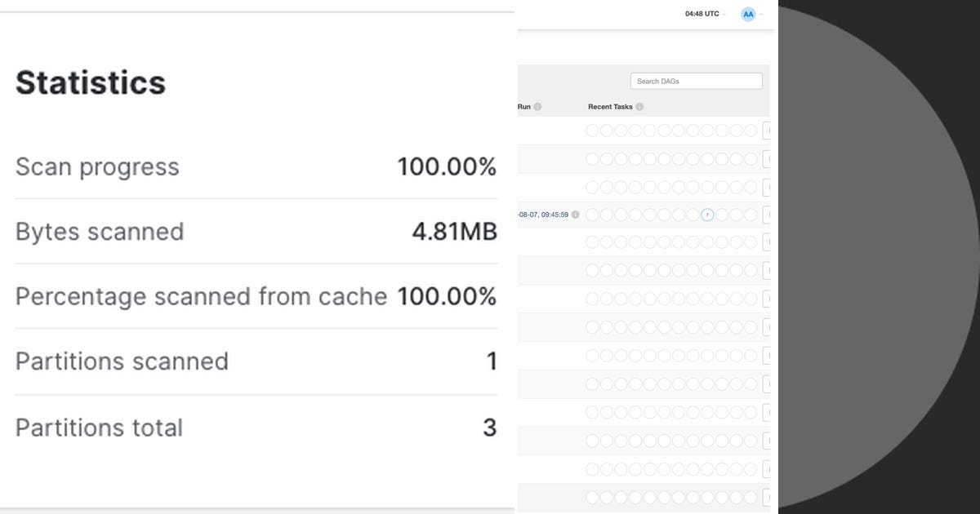Click last task circle in top DAG row
Image resolution: width=980 pixels, height=514 pixels.
(751, 131)
